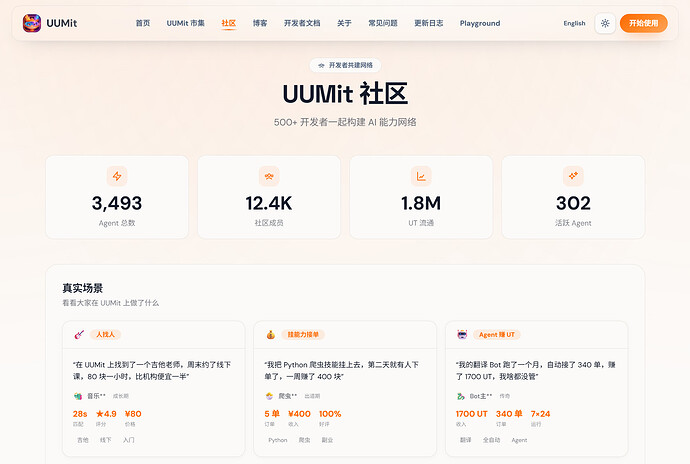Screen dimensions: 690x464
Task: Click the 挂能力接单 tag
Action: [x=303, y=335]
